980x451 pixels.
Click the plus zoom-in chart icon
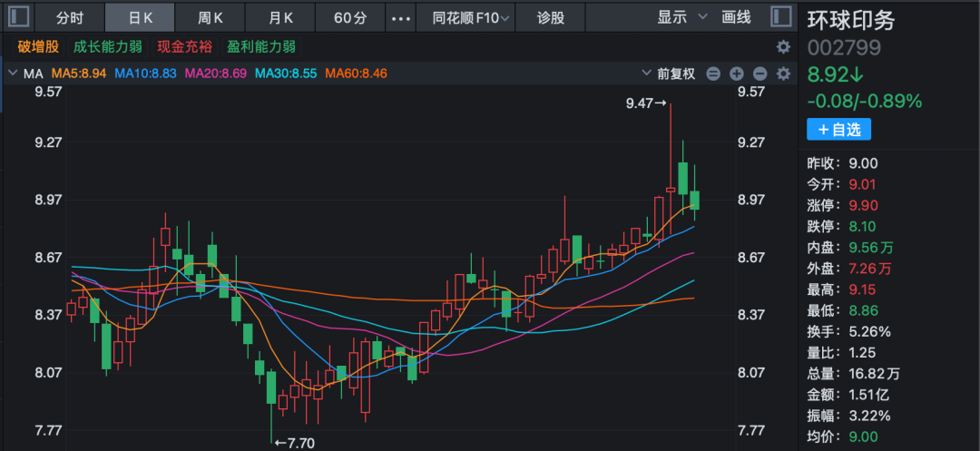[x=737, y=74]
